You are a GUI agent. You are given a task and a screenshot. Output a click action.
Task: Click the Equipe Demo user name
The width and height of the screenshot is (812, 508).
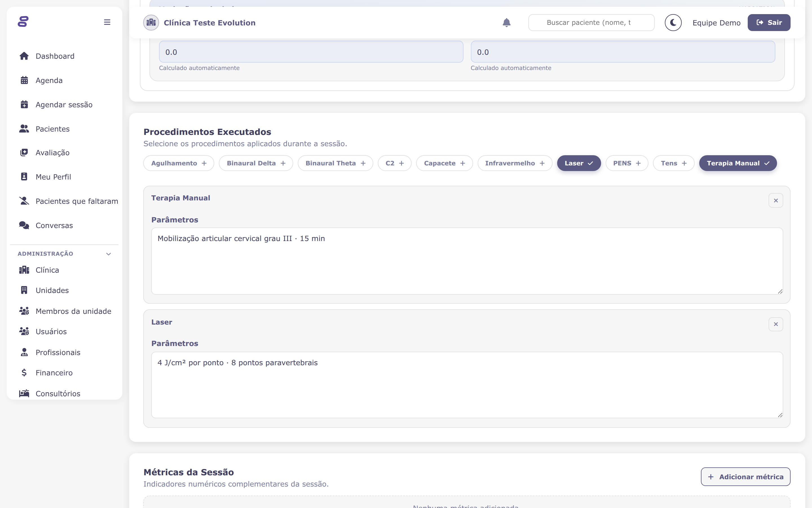pos(716,23)
